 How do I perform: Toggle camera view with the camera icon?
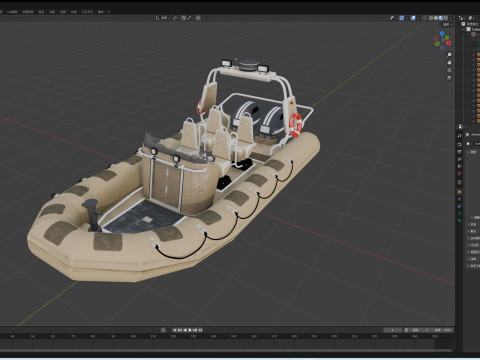click(449, 70)
